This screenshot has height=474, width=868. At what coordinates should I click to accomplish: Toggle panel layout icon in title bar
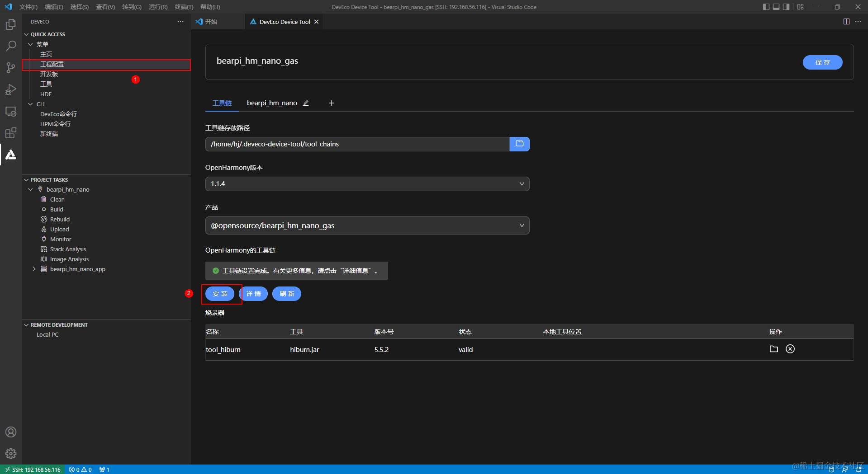point(776,7)
